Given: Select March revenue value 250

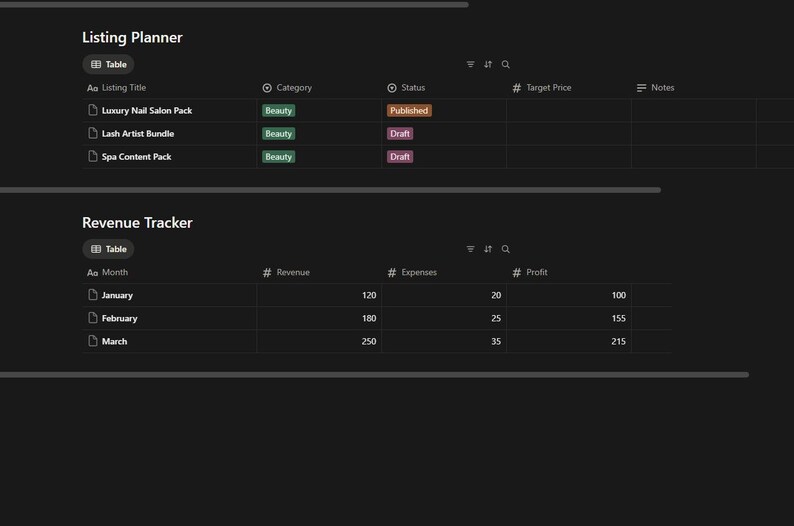Looking at the screenshot, I should tap(369, 341).
